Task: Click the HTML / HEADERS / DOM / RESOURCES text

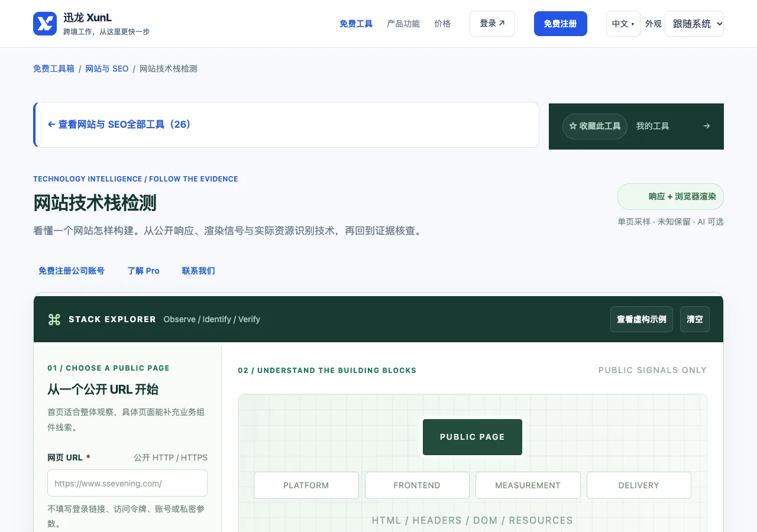Action: 473,520
